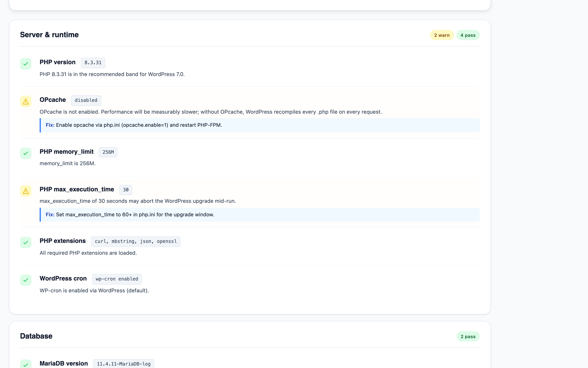Click the 'wp-cron enabled' value chip
The image size is (588, 368).
point(117,279)
